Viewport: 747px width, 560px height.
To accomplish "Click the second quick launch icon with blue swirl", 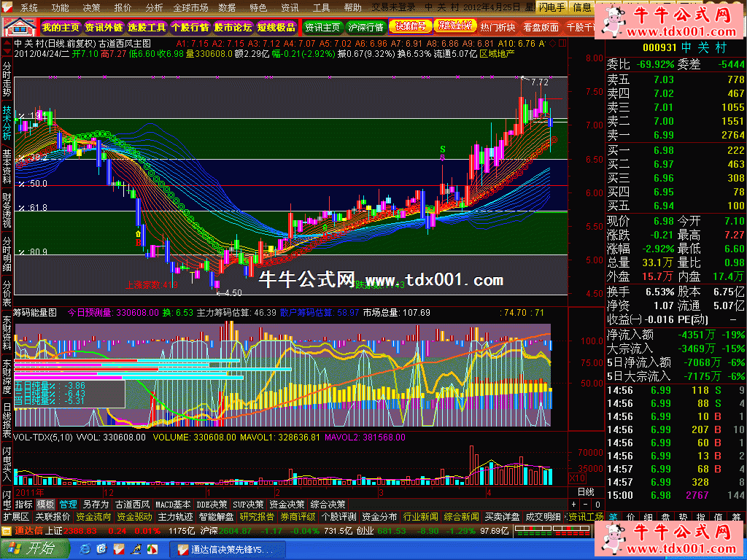I will 101,550.
